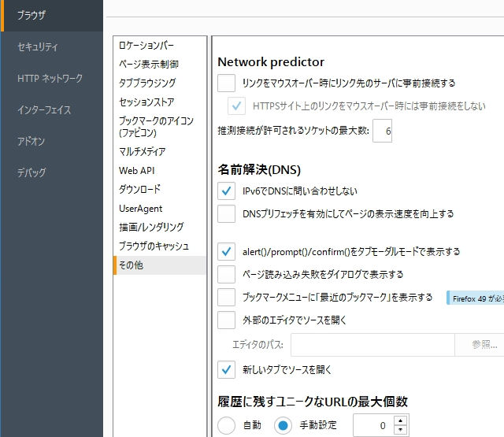Viewport: 504px width, 437px height.
Task: Uncheck IPv6でDNSに問い合わせしない
Action: click(x=226, y=191)
